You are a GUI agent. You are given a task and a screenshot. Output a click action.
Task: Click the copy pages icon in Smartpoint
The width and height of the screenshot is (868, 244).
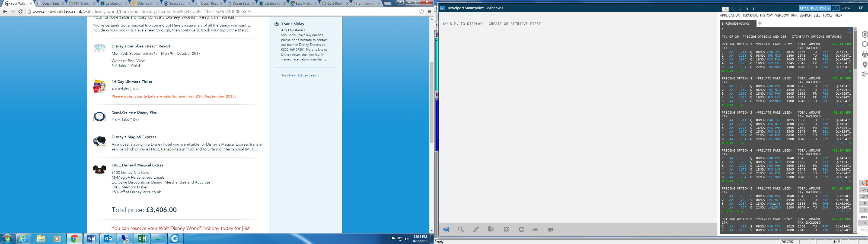click(x=491, y=230)
